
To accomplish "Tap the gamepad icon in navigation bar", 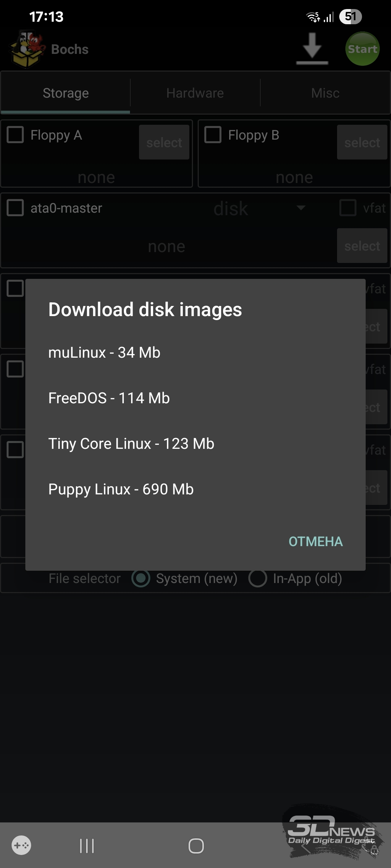I will pos(21,845).
